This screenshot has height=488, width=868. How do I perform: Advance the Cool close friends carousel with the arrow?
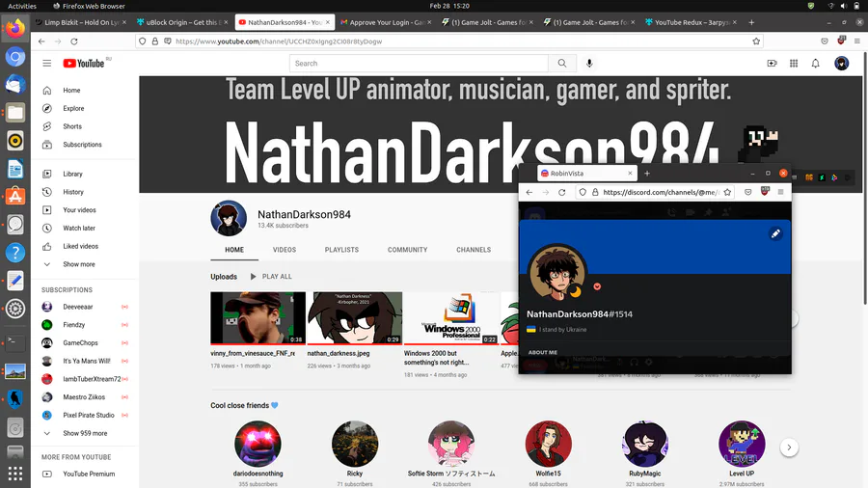coord(789,447)
